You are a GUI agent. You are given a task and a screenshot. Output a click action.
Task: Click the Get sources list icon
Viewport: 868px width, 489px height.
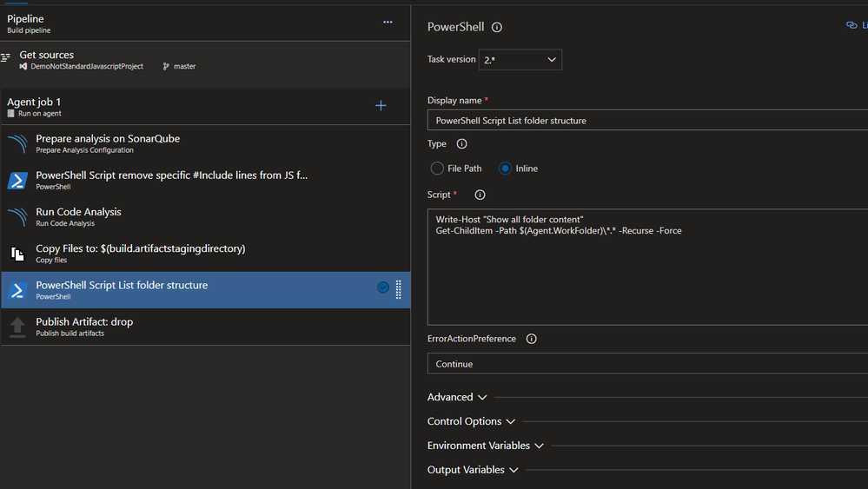[5, 57]
